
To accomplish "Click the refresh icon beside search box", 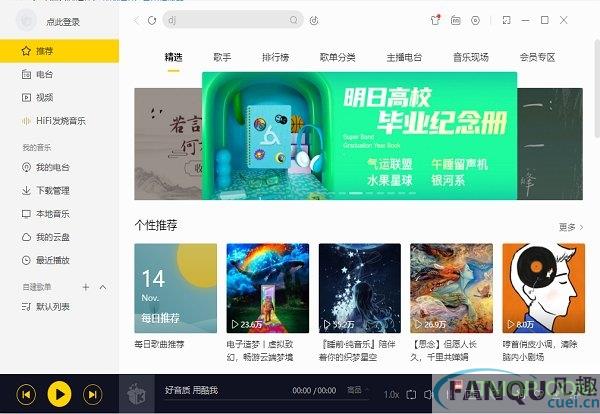I will [x=152, y=20].
